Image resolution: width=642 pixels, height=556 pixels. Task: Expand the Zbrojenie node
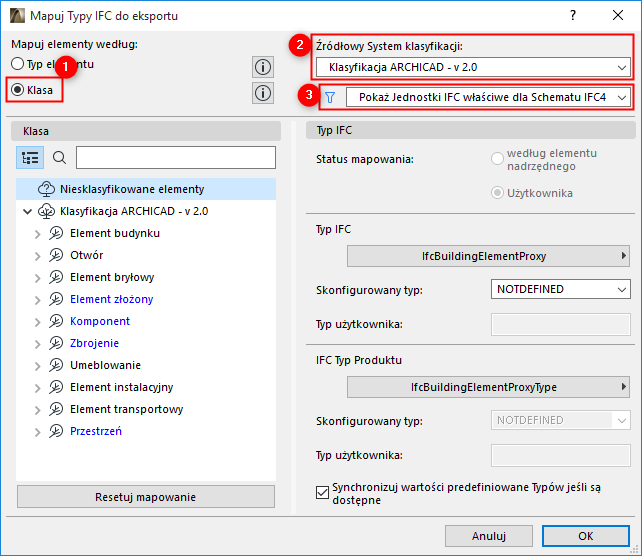38,344
